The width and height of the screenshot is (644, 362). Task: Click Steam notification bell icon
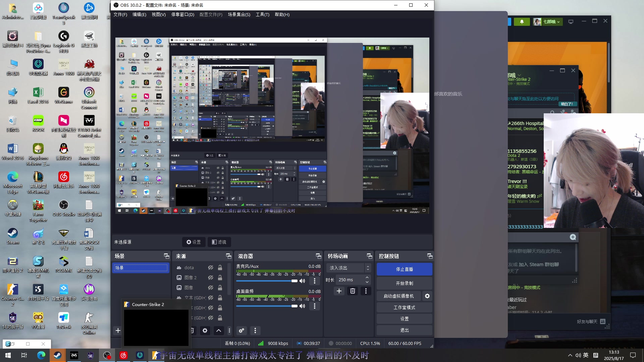click(522, 21)
